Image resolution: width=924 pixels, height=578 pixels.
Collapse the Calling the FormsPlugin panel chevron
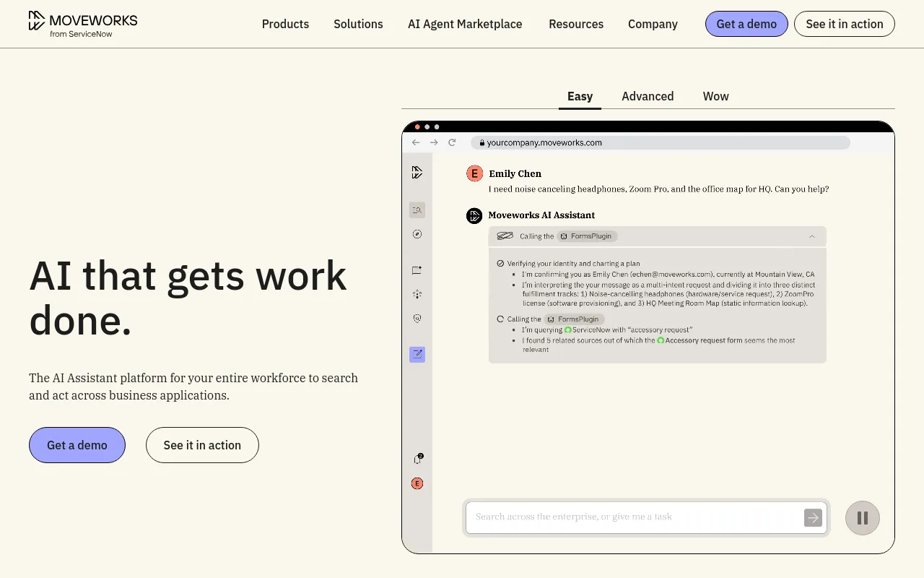point(812,236)
